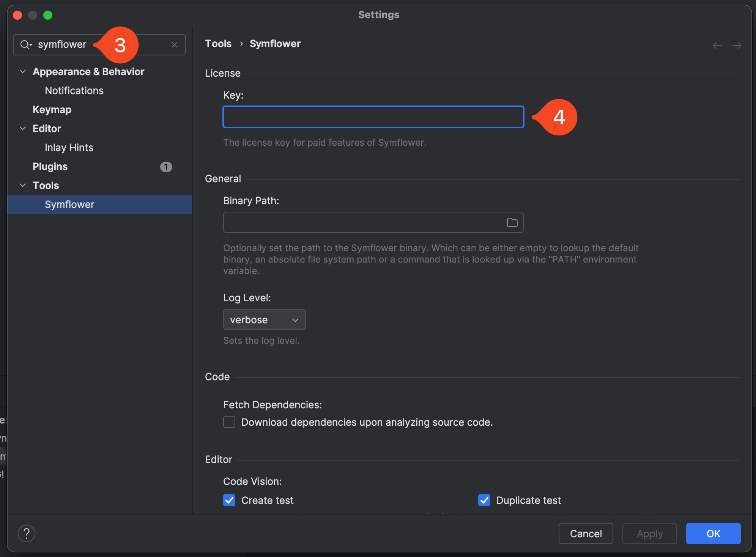The height and width of the screenshot is (557, 756).
Task: Click the search magnifier icon in settings
Action: 26,45
